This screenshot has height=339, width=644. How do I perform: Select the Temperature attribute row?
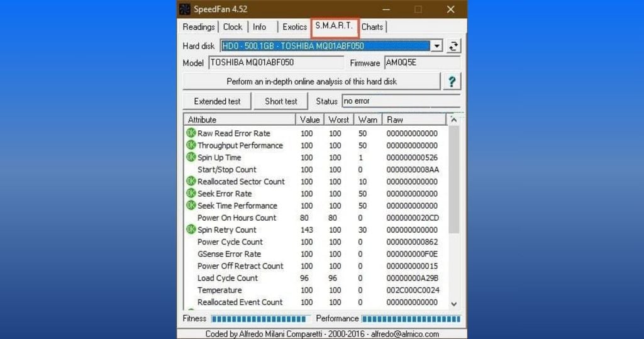click(316, 290)
